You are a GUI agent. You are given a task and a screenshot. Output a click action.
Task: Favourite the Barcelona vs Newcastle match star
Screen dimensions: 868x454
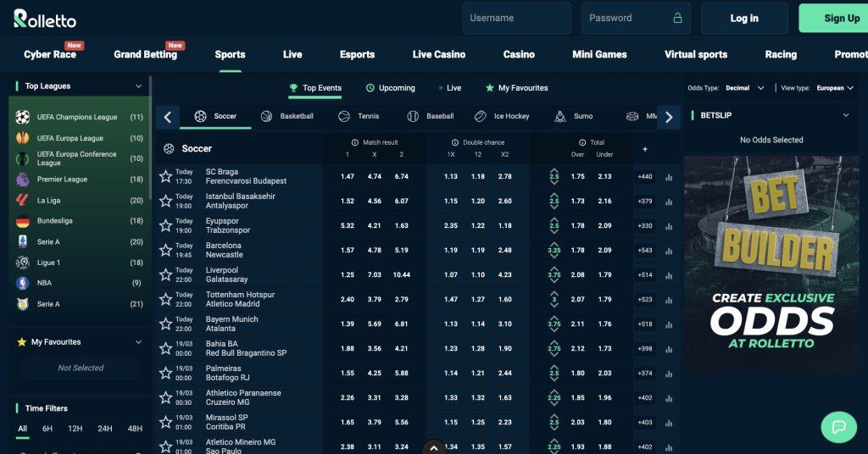[x=165, y=250]
